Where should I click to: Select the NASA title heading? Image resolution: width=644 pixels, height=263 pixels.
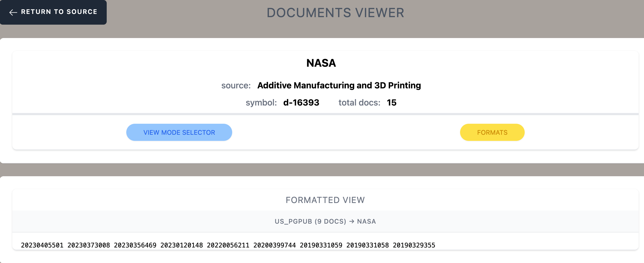[321, 63]
